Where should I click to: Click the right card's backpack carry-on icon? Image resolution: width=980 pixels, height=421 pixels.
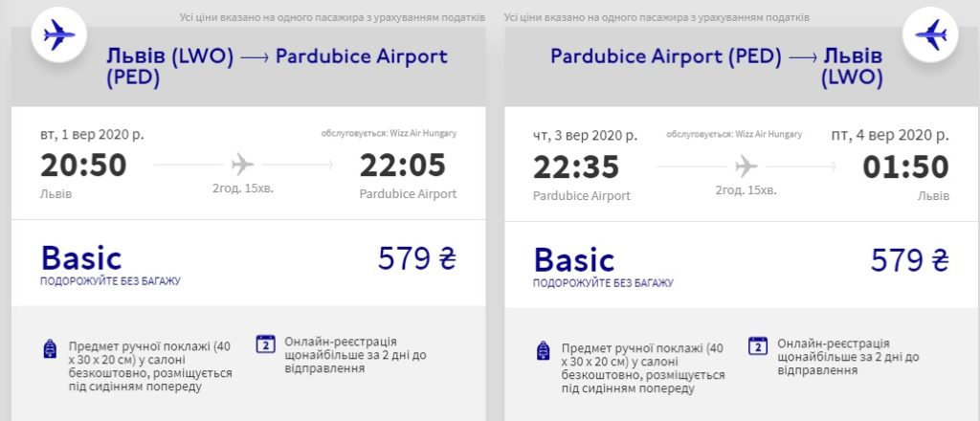point(544,349)
